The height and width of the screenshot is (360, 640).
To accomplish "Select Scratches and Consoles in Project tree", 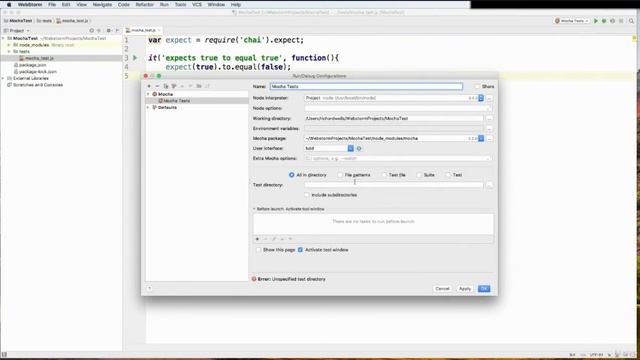I will tap(35, 85).
